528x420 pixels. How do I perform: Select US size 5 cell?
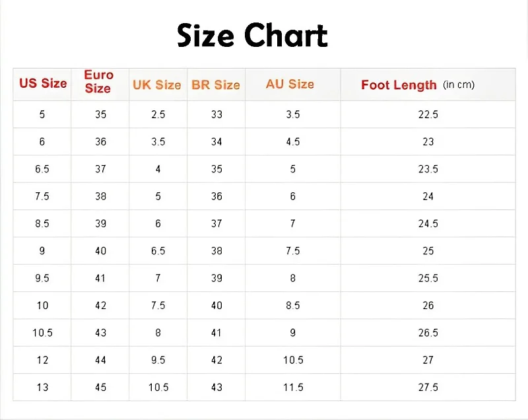click(x=42, y=114)
